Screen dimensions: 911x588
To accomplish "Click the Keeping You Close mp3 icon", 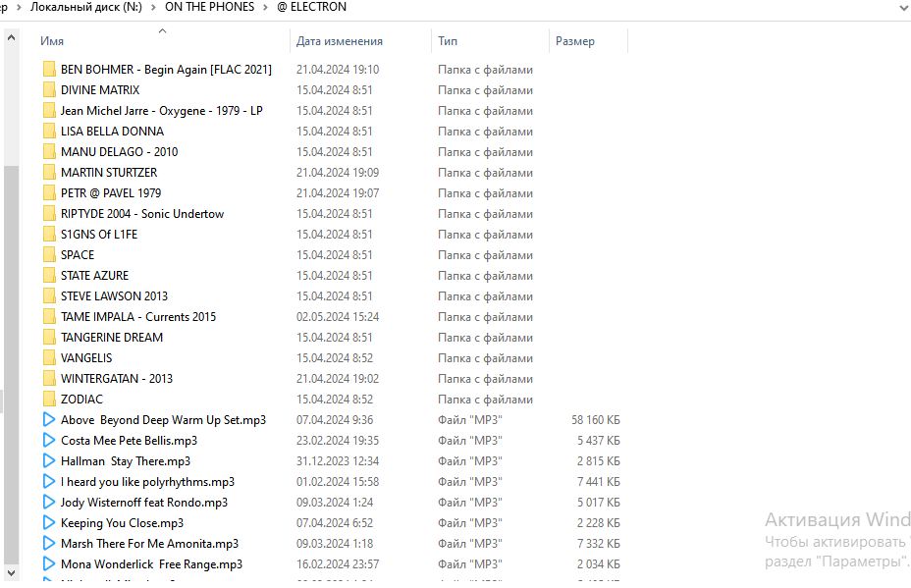I will point(49,523).
